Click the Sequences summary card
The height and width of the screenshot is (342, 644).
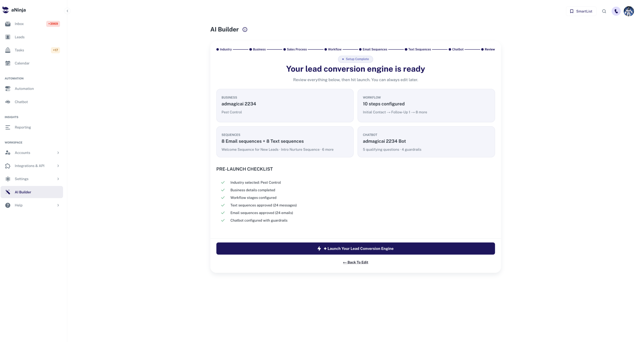[285, 142]
